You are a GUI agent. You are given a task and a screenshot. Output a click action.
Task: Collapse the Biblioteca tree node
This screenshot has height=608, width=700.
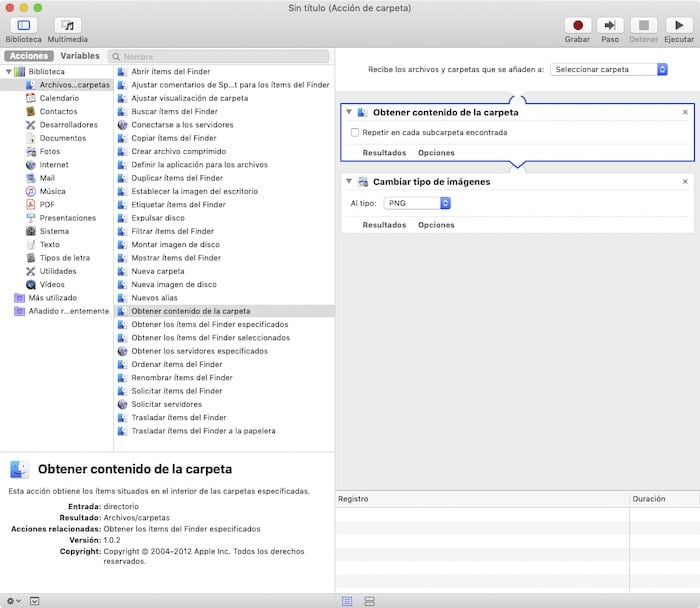click(x=8, y=72)
